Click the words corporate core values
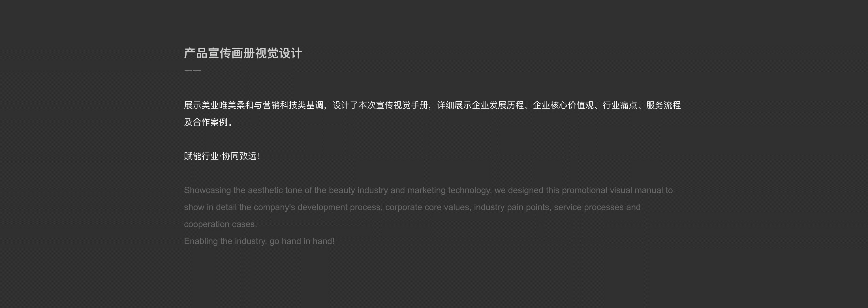This screenshot has height=308, width=868. tap(427, 207)
